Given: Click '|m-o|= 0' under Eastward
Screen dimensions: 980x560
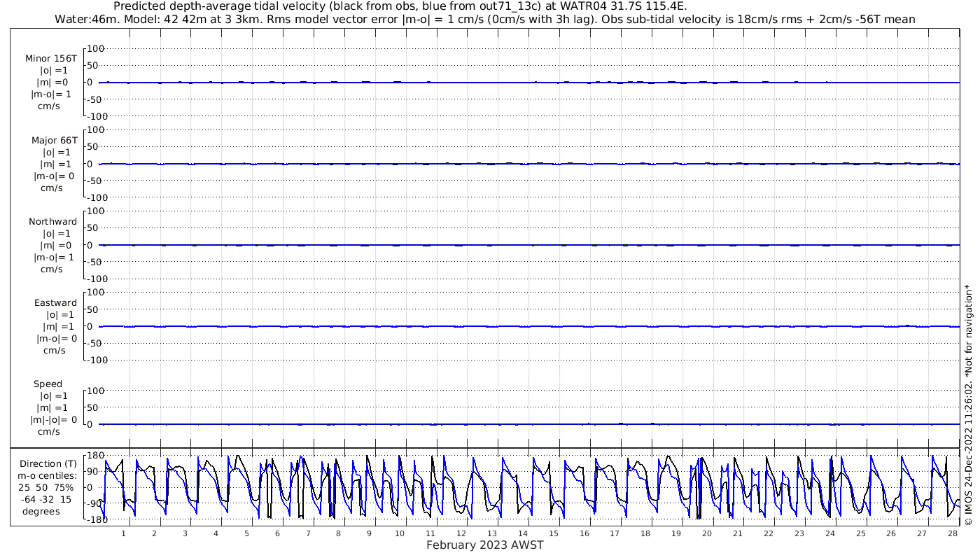Looking at the screenshot, I should (57, 339).
